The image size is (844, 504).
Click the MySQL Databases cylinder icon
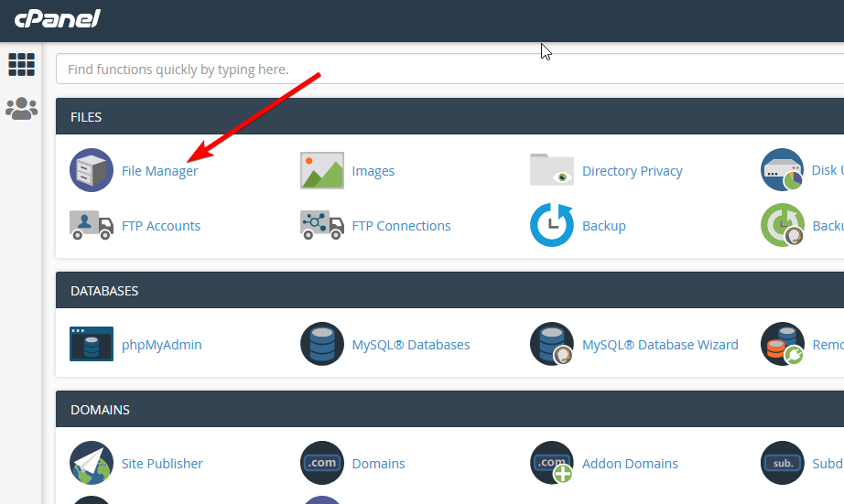[322, 344]
